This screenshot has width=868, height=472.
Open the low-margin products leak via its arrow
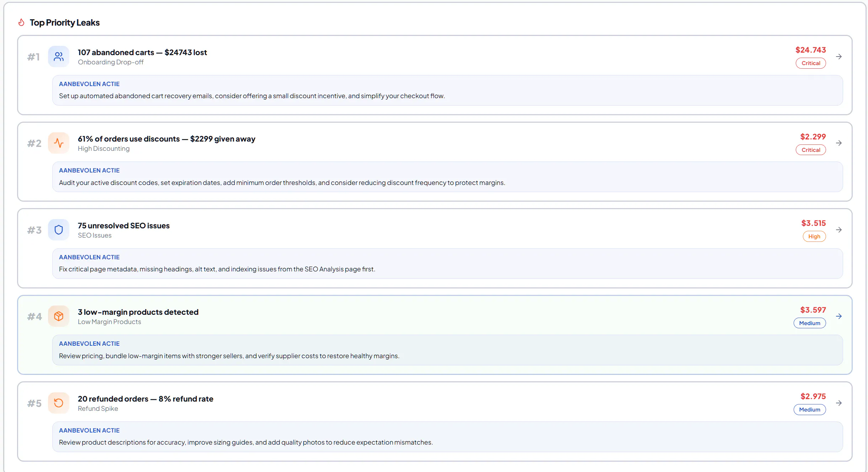[839, 316]
